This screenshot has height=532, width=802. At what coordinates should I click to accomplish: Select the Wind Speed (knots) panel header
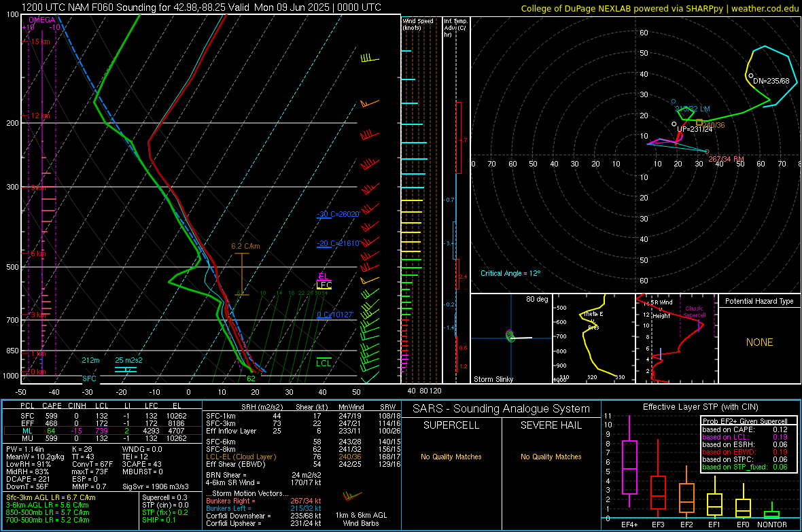(x=418, y=24)
